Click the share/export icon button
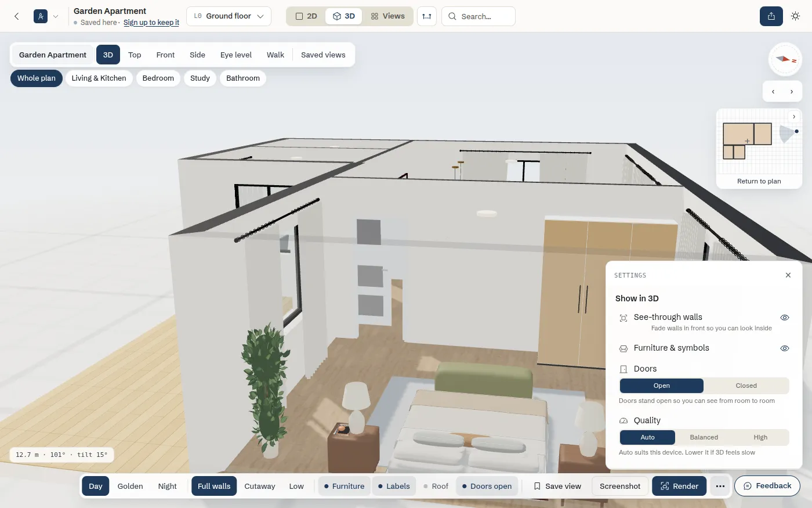Viewport: 812px width, 508px height. [x=771, y=16]
